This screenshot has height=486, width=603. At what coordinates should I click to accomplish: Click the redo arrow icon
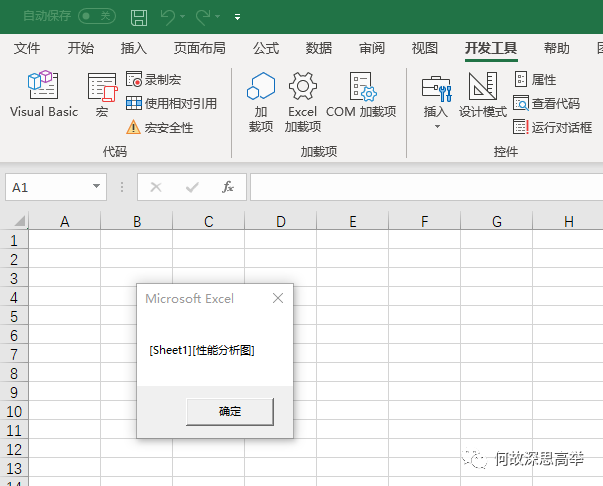tap(203, 17)
